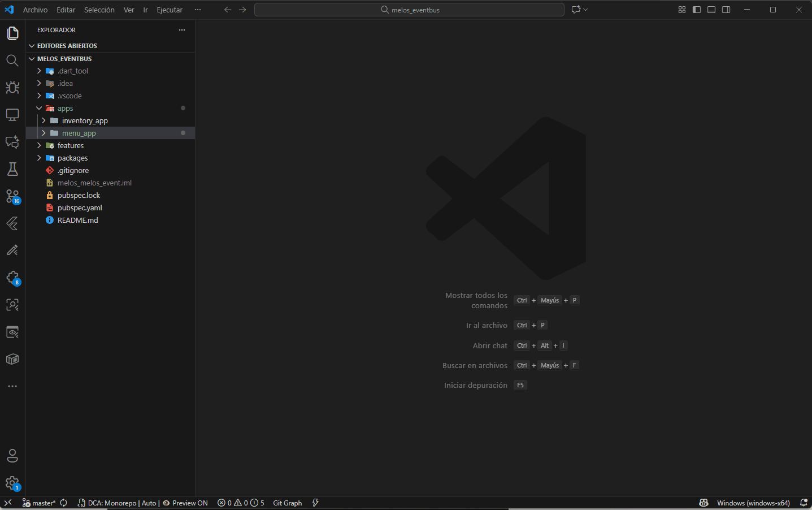The width and height of the screenshot is (812, 510).
Task: Open notifications bell in status bar
Action: (804, 503)
